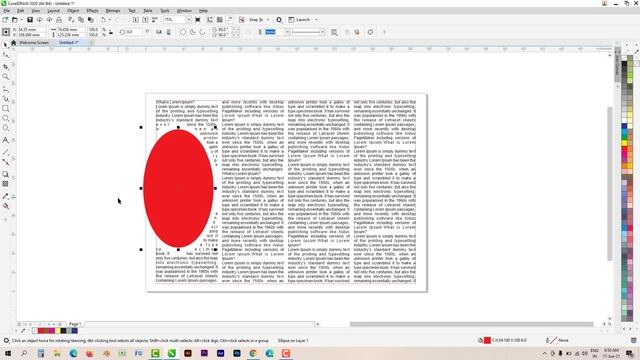Click the Export icon
This screenshot has width=640, height=360.
(x=145, y=20)
